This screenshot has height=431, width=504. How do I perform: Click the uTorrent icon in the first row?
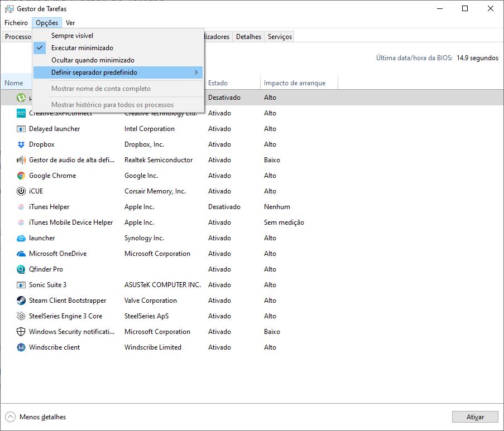[x=21, y=98]
